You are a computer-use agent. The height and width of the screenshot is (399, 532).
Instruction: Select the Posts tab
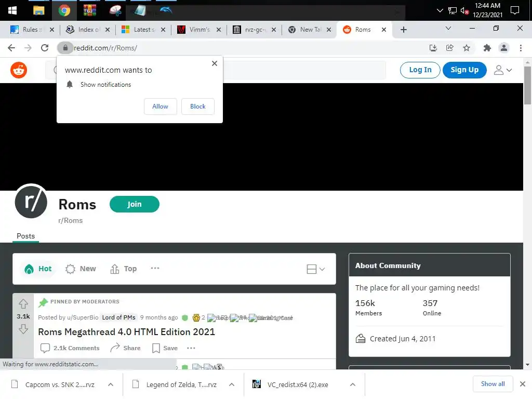pos(26,236)
